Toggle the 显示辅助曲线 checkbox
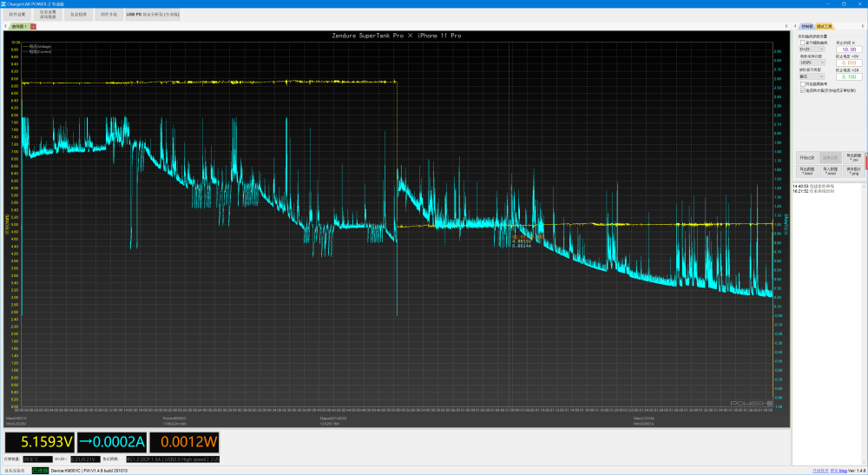Viewport: 868px width, 475px height. coord(802,43)
